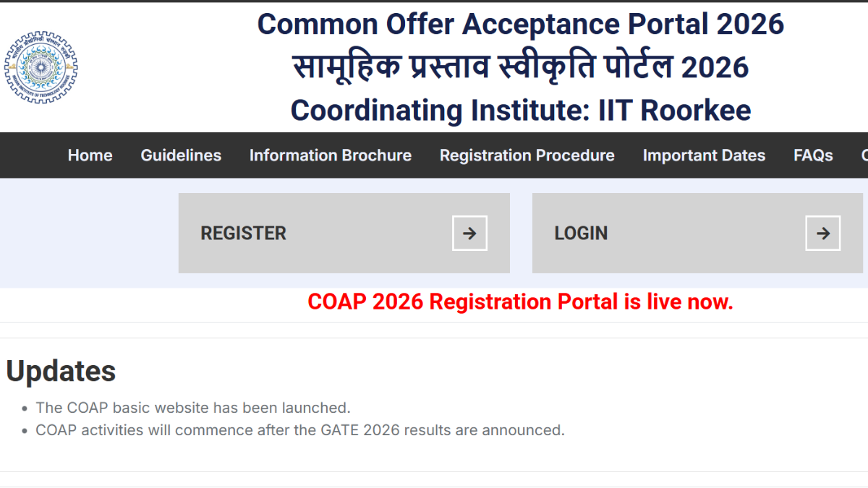Select the GATE 2026 results update line
Image resolution: width=868 pixels, height=488 pixels.
(299, 430)
